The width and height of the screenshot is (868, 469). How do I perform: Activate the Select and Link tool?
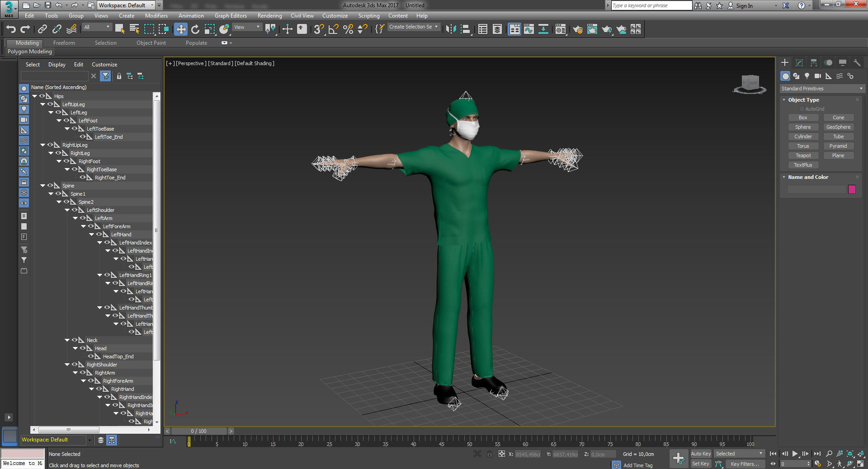[x=42, y=29]
